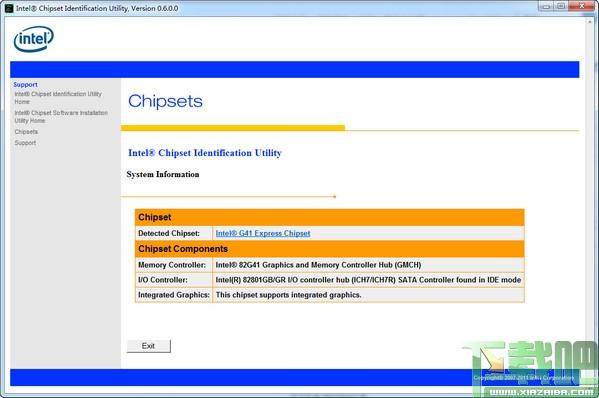Click Chipset Components section header
This screenshot has width=599, height=398.
[330, 249]
